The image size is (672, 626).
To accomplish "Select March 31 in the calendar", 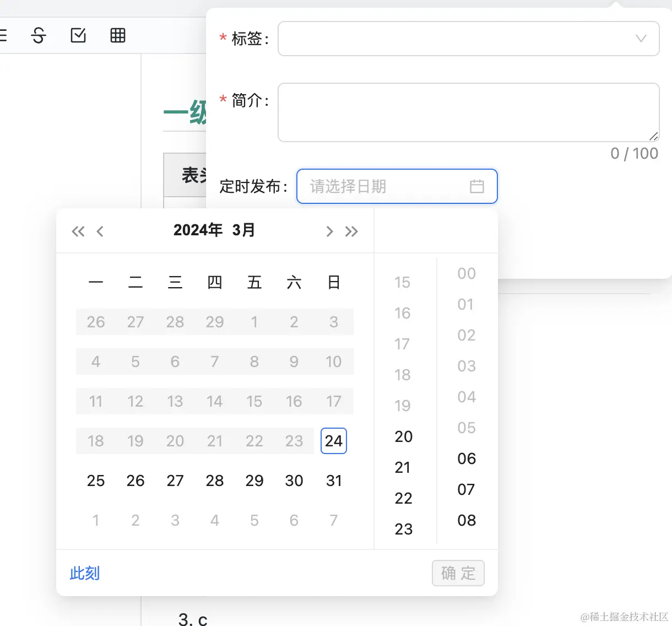I will 334,481.
